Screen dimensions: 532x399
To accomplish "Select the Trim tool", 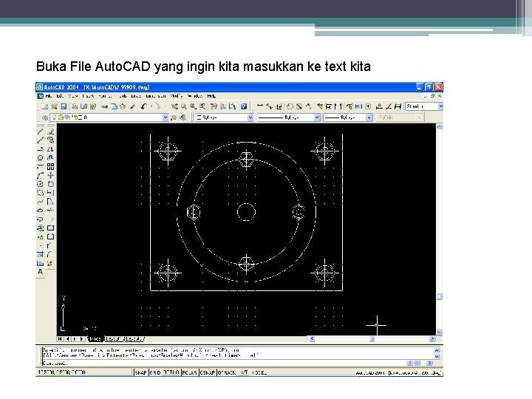I will tap(50, 211).
